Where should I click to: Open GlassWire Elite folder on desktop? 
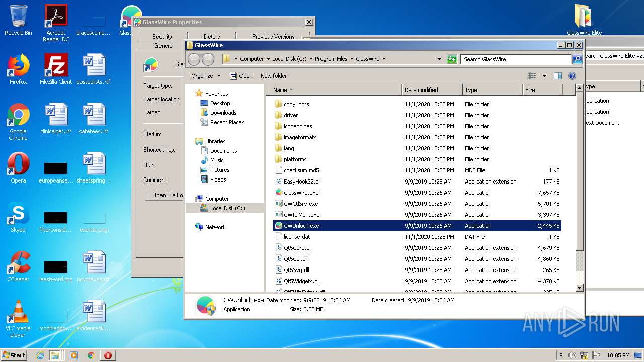pyautogui.click(x=584, y=20)
